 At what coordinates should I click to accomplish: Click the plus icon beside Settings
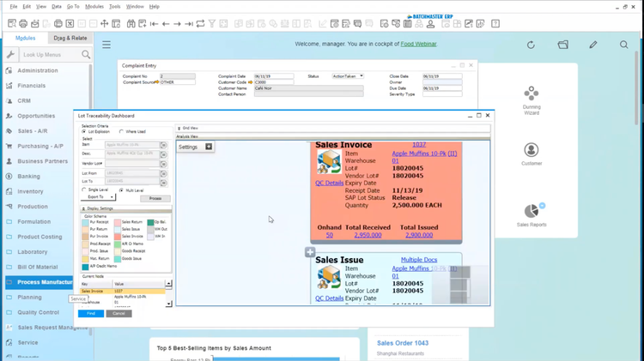tap(209, 147)
